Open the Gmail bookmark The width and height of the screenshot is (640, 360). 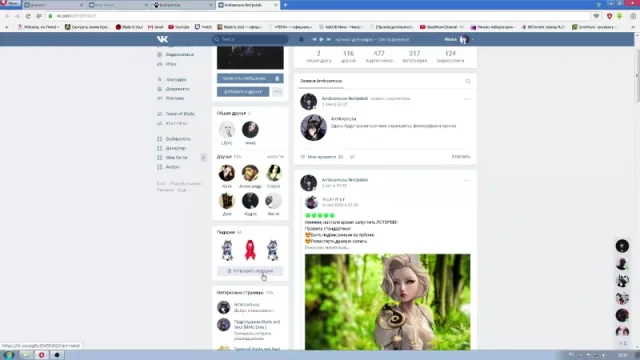[x=156, y=27]
